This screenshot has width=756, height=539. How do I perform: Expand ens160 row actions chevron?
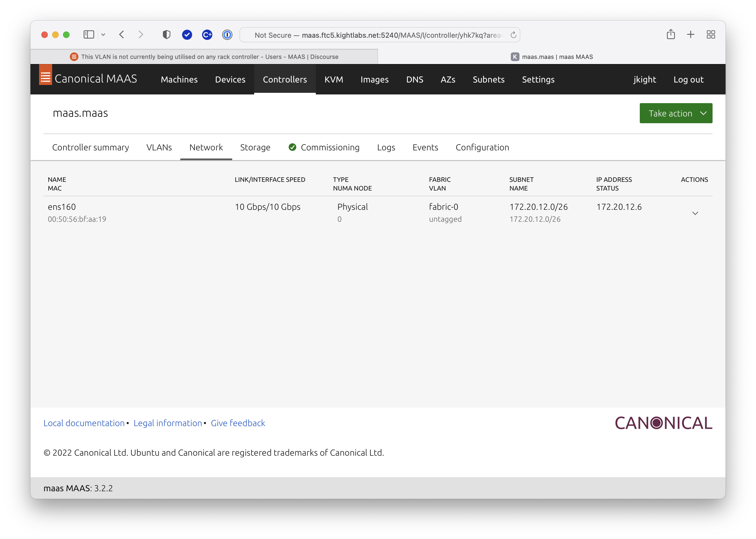695,213
